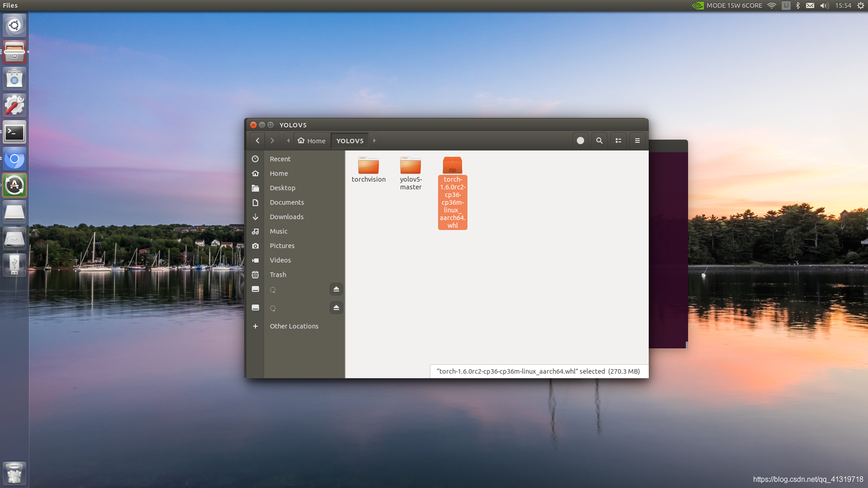Open Terminal from the Ubuntu launcher

pos(14,132)
